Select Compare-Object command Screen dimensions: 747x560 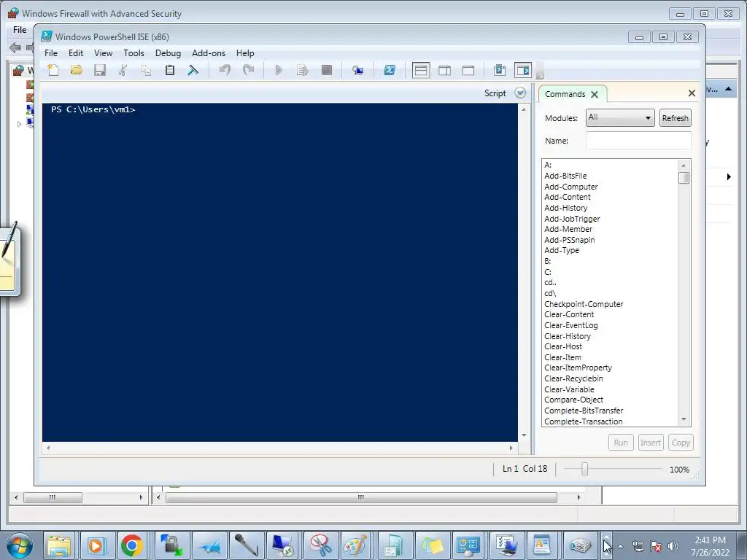point(573,400)
